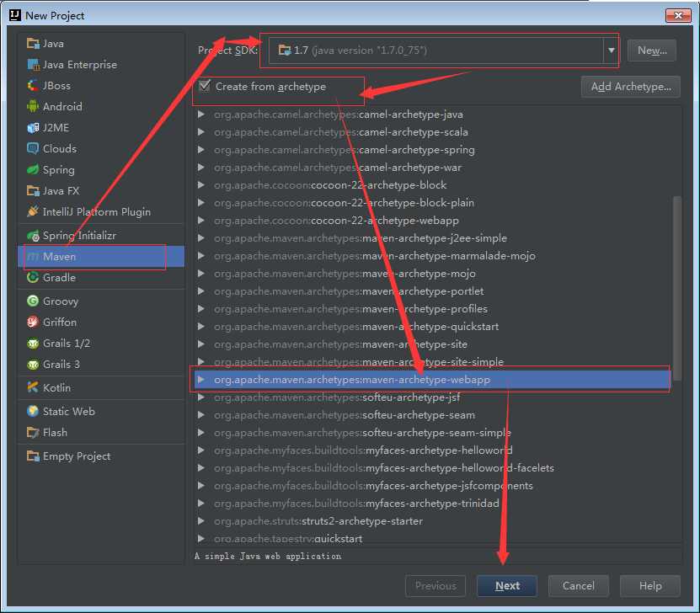This screenshot has width=700, height=613.
Task: Click the Maven project icon
Action: pyautogui.click(x=33, y=256)
